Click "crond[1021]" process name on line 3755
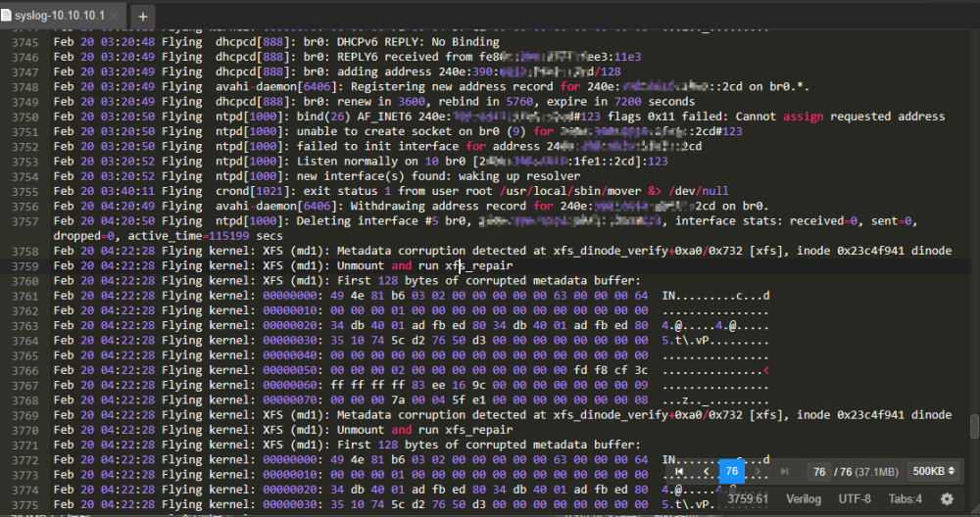 point(253,191)
